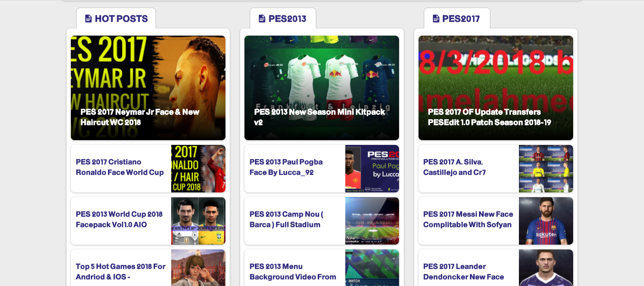
Task: Click the Leander Dendoncker face thumbnail
Action: pyautogui.click(x=546, y=267)
